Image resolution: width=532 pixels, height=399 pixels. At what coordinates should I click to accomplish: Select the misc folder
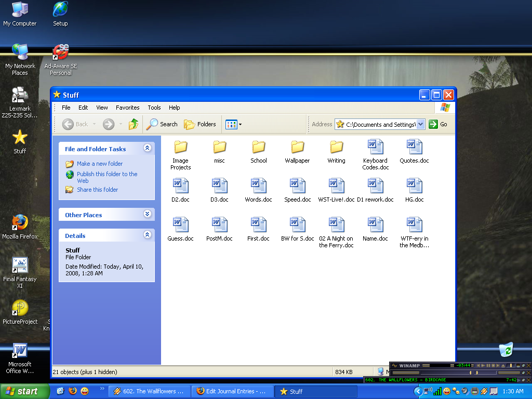coord(220,152)
